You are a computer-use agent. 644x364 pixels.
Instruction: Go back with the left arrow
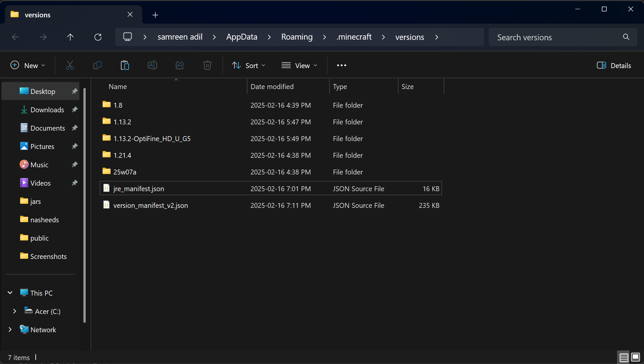15,37
